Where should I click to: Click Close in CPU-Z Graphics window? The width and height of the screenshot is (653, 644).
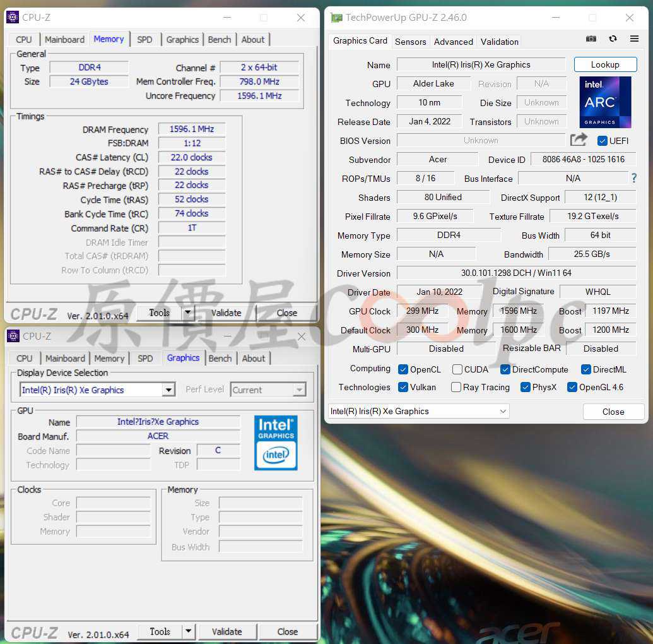coord(287,631)
